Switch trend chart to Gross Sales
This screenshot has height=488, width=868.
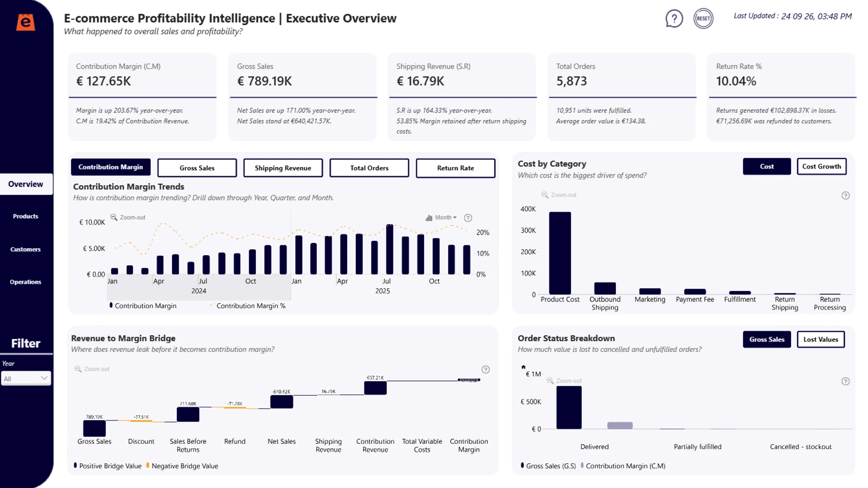197,168
